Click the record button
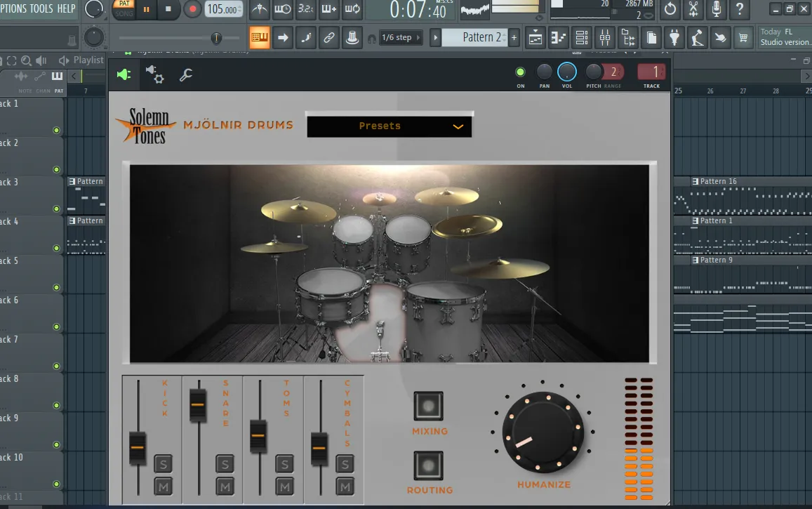This screenshot has height=509, width=812. [192, 9]
